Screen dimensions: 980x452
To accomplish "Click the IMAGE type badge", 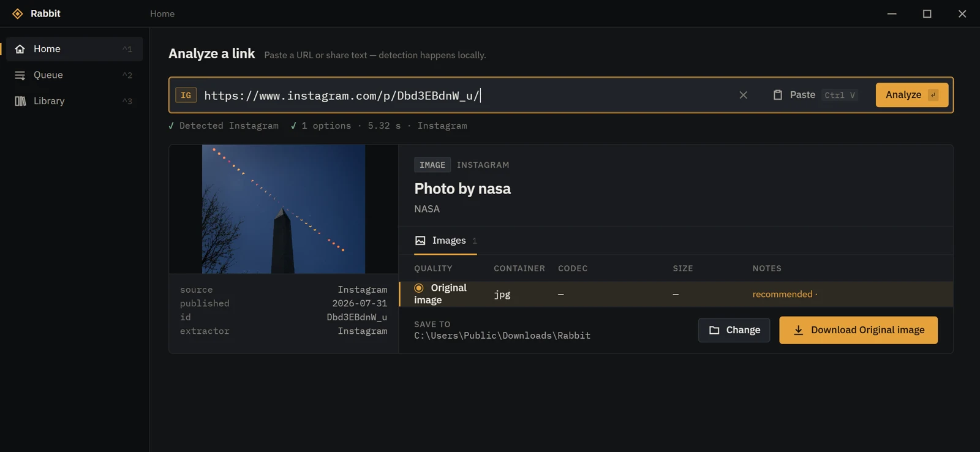I will (432, 165).
